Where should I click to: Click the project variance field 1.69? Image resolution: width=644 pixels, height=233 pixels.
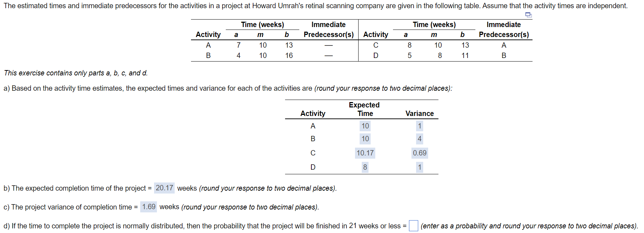[x=149, y=207]
